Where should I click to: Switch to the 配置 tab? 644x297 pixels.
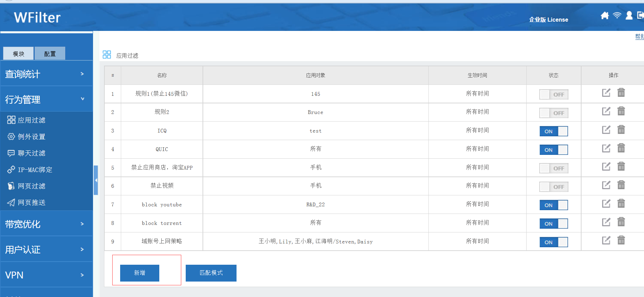click(x=50, y=54)
